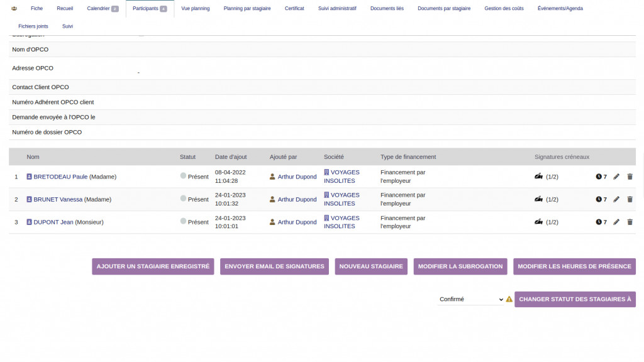Viewport: 644px width, 362px height.
Task: Click the user icon beside Arthur Dupond in row 2
Action: [x=272, y=199]
